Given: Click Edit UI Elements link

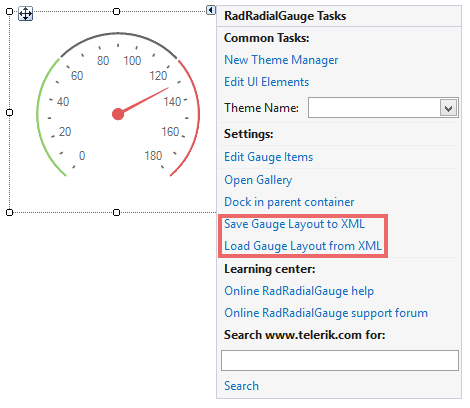Looking at the screenshot, I should click(x=266, y=82).
